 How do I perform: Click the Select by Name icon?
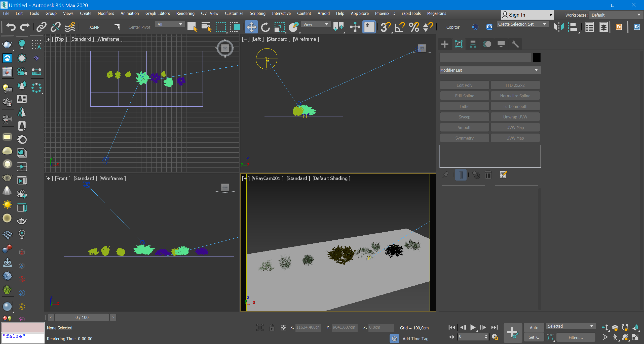pyautogui.click(x=206, y=27)
